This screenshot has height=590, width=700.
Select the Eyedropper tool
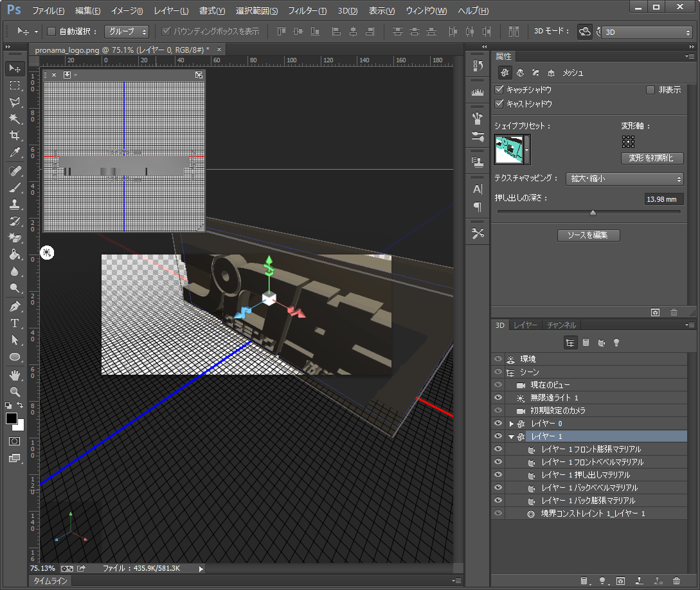coord(15,152)
